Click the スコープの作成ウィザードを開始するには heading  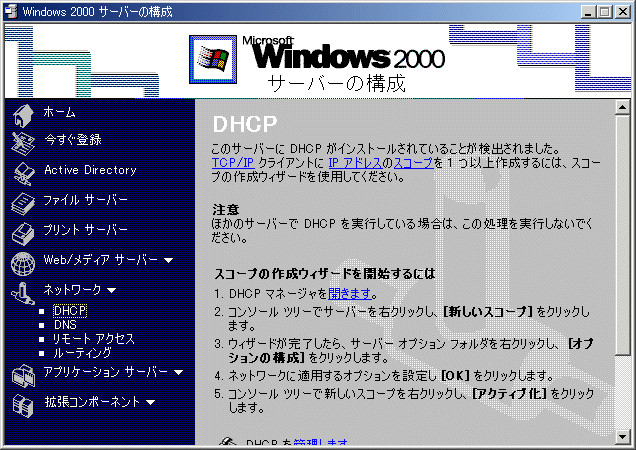pyautogui.click(x=324, y=274)
